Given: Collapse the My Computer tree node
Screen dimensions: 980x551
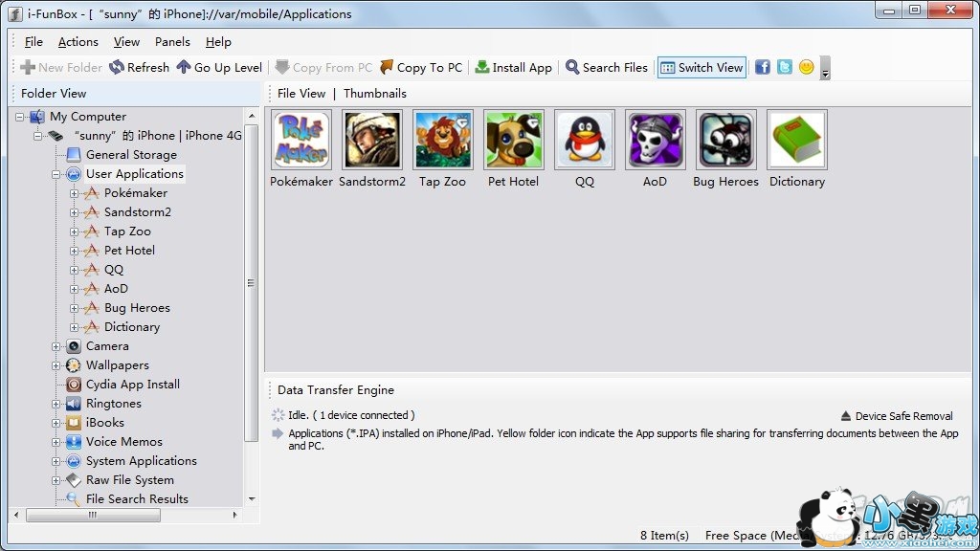Looking at the screenshot, I should 20,117.
